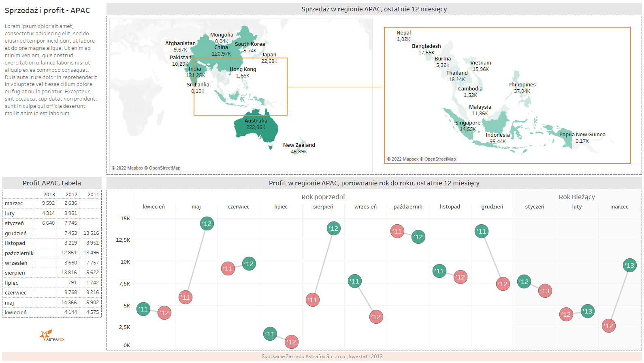
Task: Select the green '13 marker for marzec
Action: pyautogui.click(x=629, y=266)
